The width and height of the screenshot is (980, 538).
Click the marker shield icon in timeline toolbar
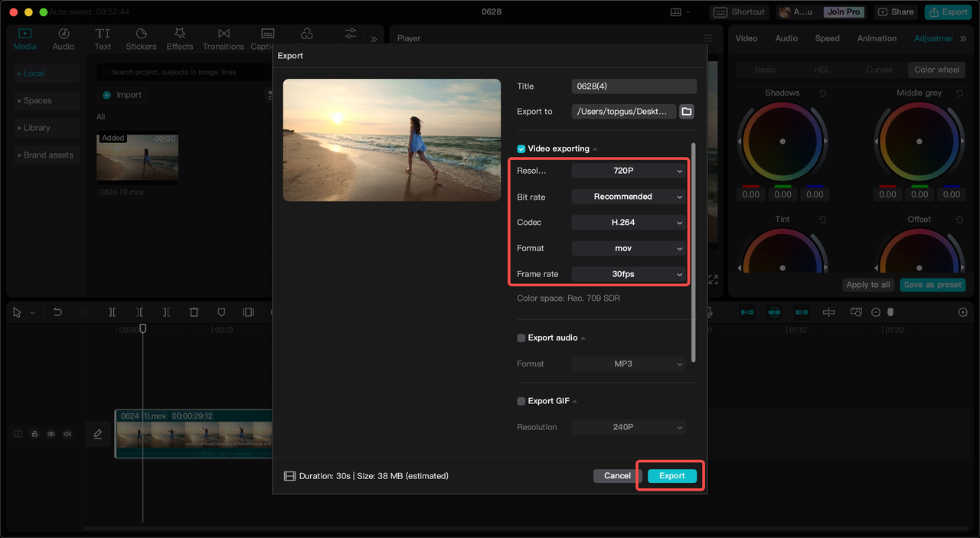pyautogui.click(x=221, y=312)
